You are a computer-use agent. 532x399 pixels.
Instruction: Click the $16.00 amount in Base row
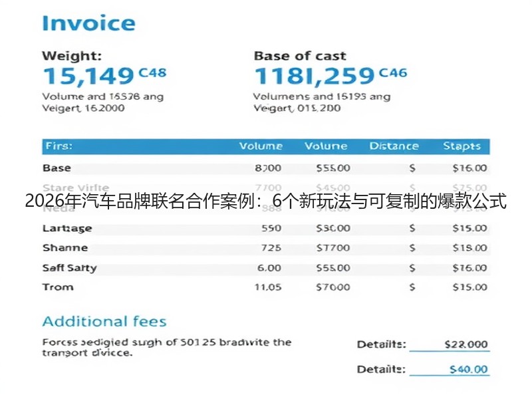(x=469, y=168)
